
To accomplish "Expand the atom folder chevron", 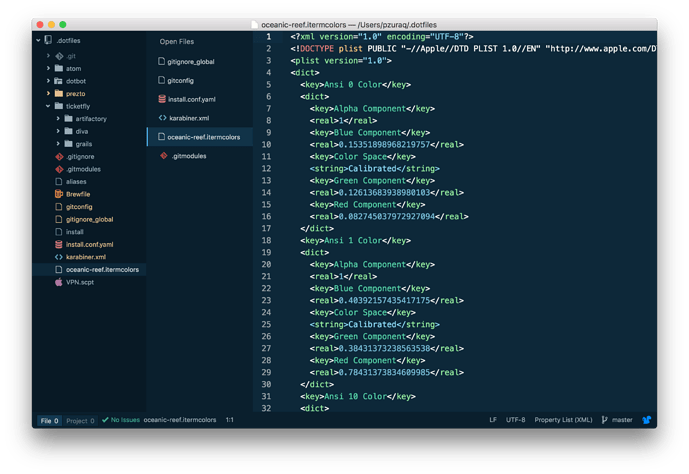I will (48, 69).
